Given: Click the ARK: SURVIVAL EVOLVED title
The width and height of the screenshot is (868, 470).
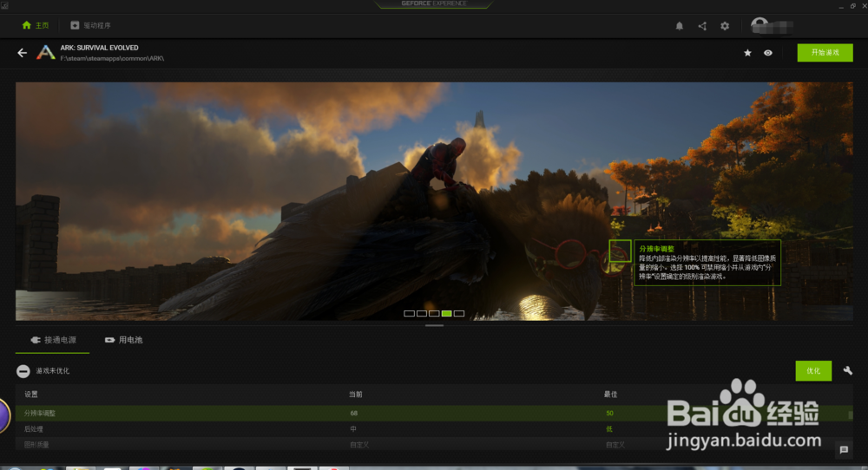Looking at the screenshot, I should coord(99,48).
